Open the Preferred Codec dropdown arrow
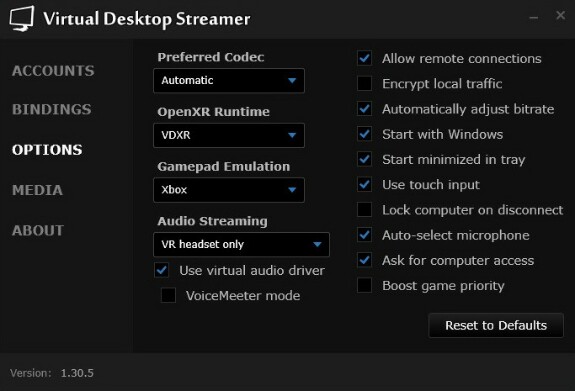 coord(292,80)
